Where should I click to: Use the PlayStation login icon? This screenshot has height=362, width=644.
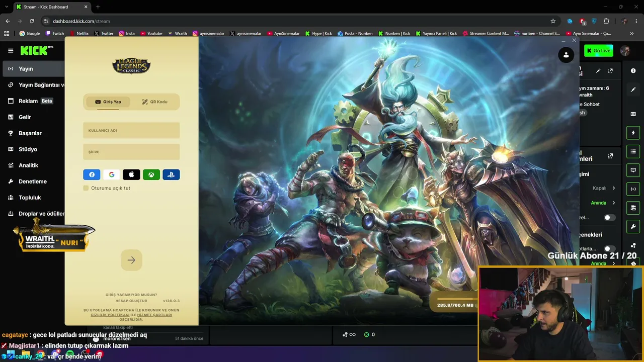click(x=171, y=174)
